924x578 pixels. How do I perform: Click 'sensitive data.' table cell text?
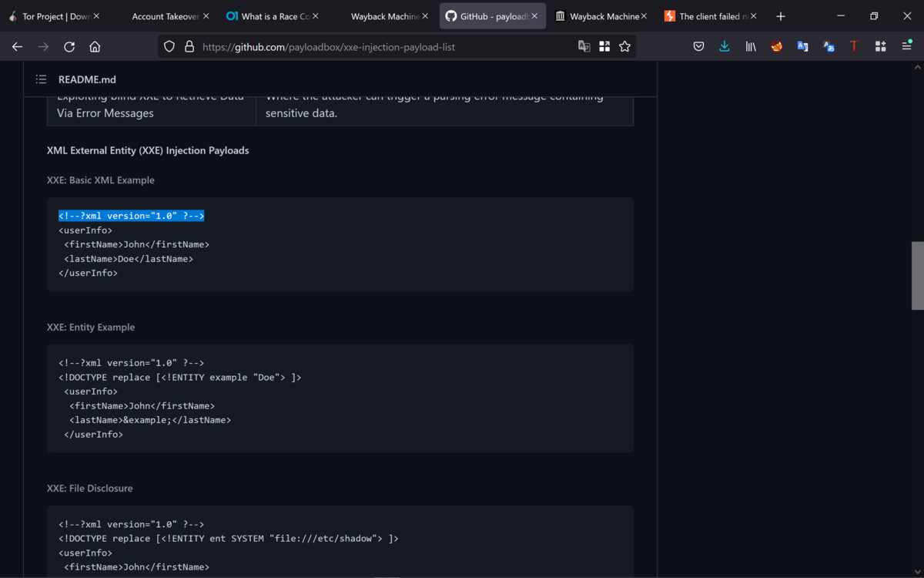(302, 113)
